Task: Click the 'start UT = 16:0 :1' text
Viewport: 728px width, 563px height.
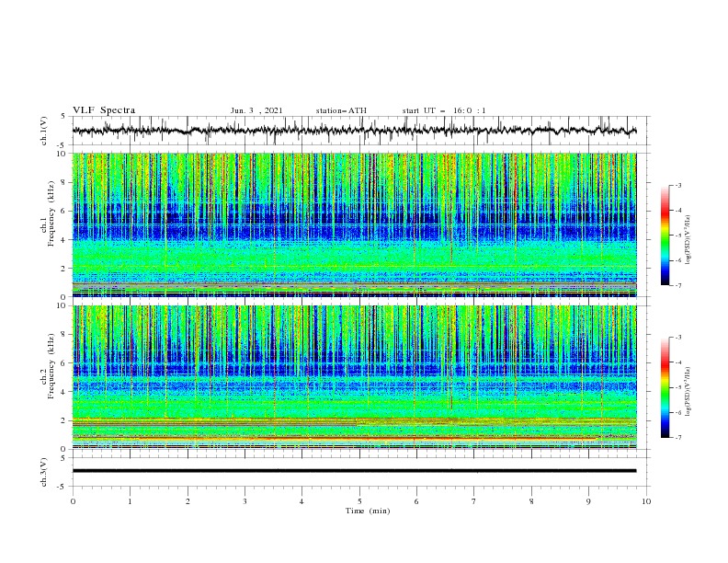Action: 444,110
